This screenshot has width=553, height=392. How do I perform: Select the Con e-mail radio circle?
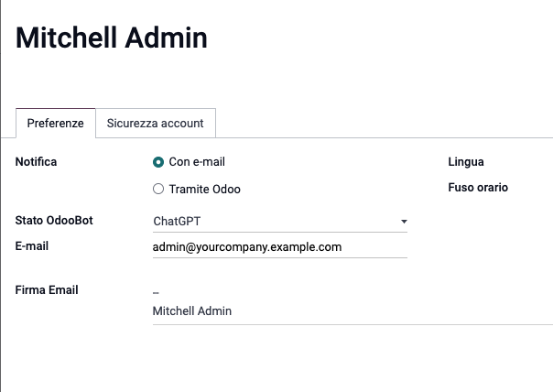point(158,162)
